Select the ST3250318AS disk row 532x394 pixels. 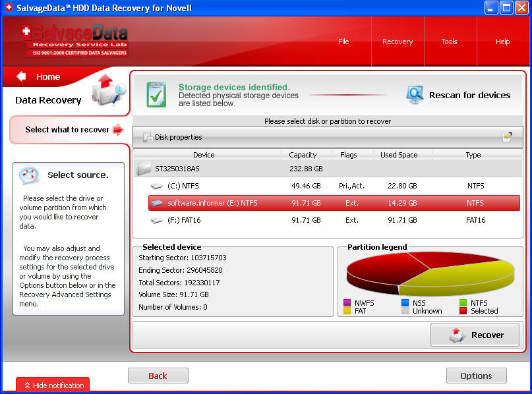point(328,169)
